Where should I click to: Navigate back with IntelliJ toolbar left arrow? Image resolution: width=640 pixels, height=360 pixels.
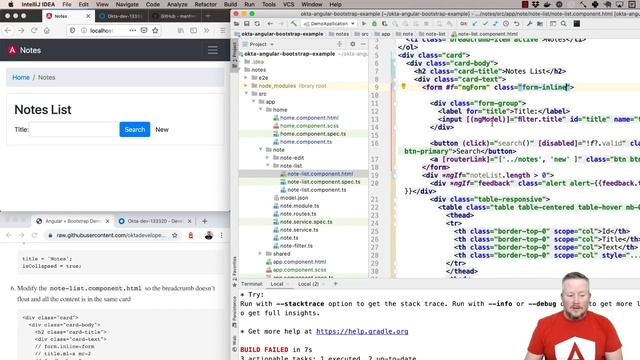(270, 24)
